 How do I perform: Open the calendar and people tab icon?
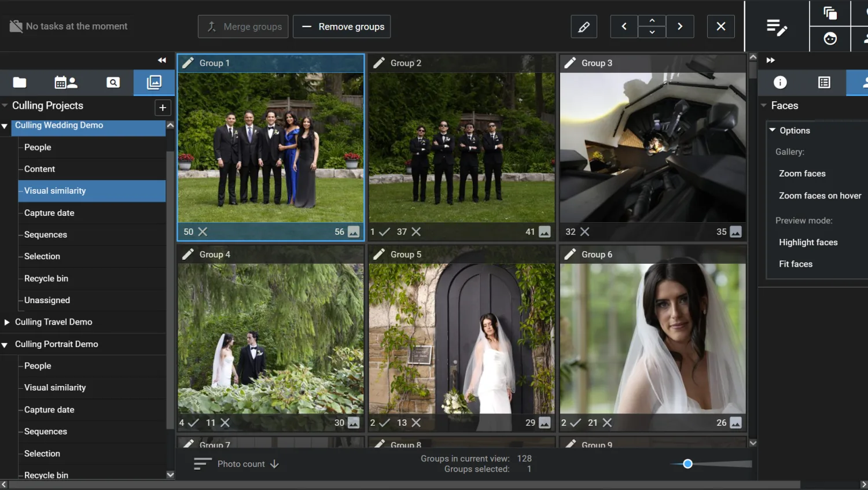coord(66,82)
